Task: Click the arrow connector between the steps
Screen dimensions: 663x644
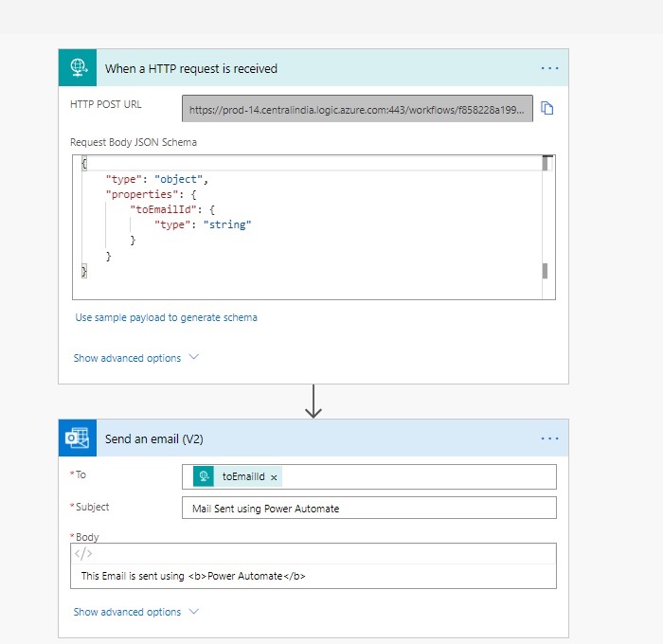Action: (x=314, y=402)
